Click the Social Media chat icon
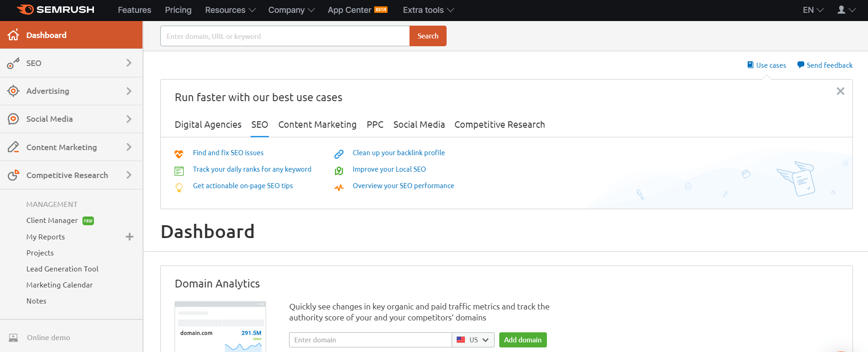 point(13,119)
